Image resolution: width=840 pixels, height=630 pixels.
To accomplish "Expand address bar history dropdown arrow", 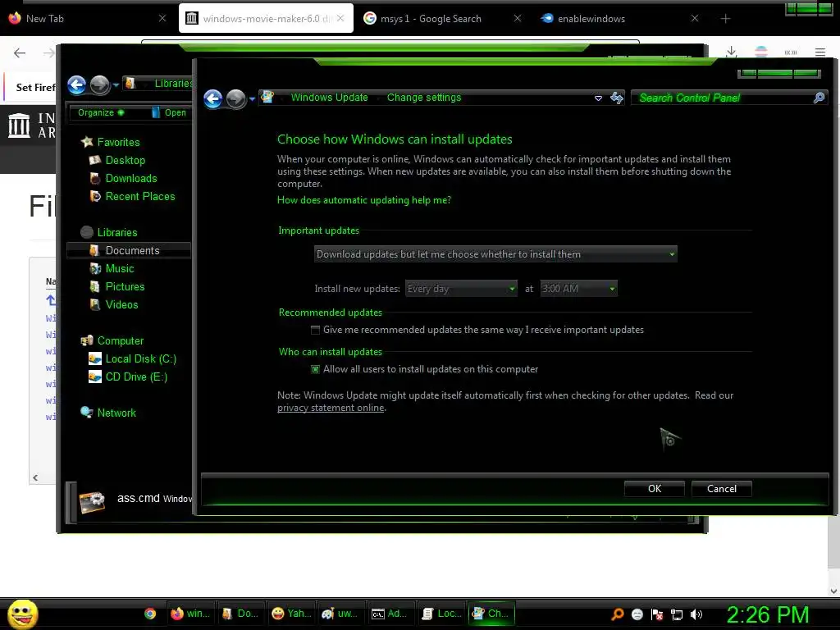I will coord(598,98).
